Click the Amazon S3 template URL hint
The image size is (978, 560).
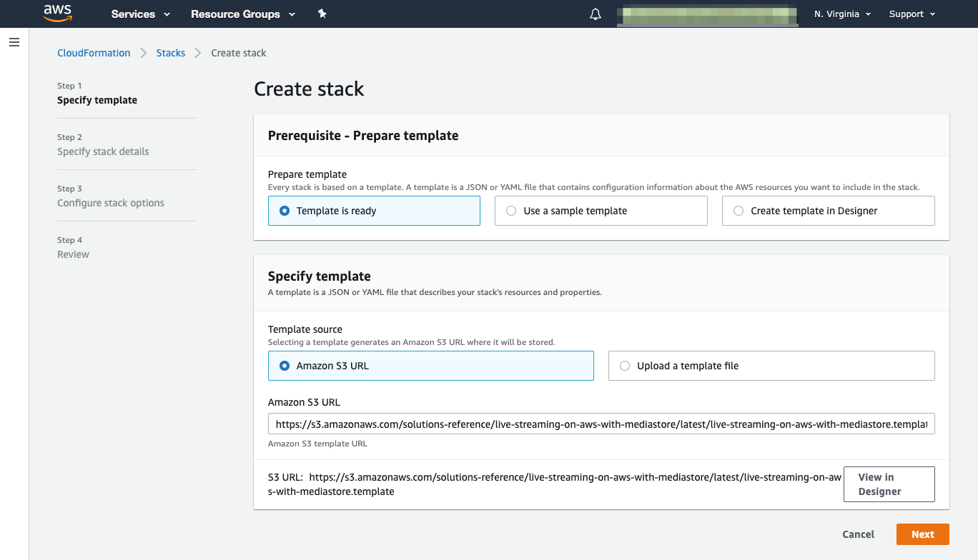click(x=317, y=444)
